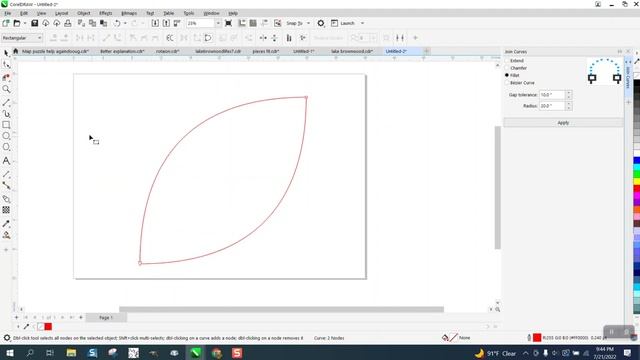Screen dimensions: 640x360
Task: Open the Object menu
Action: 83,13
